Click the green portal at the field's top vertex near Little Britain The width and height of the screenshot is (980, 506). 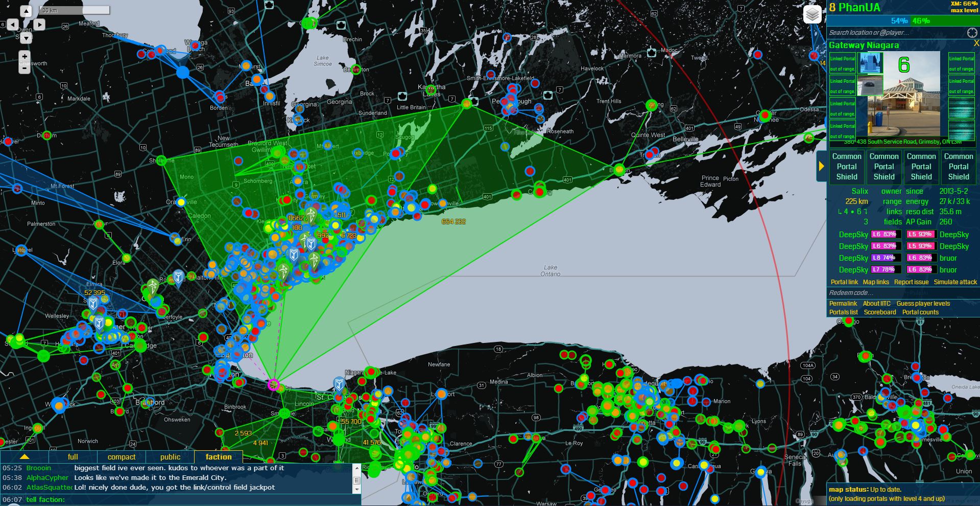pyautogui.click(x=466, y=104)
